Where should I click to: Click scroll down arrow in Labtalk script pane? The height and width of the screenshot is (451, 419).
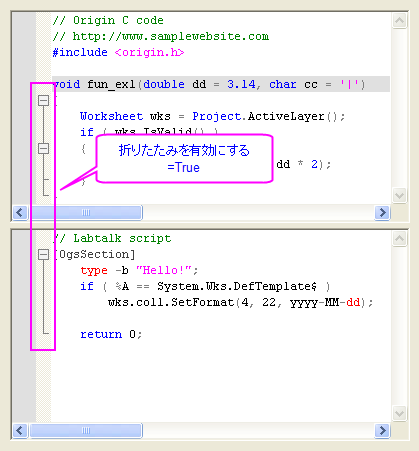pyautogui.click(x=399, y=413)
